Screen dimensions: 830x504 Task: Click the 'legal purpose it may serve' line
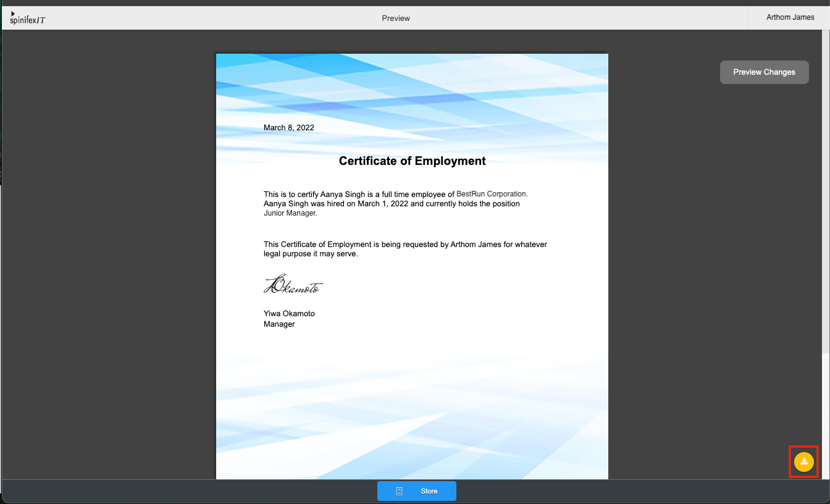coord(311,254)
